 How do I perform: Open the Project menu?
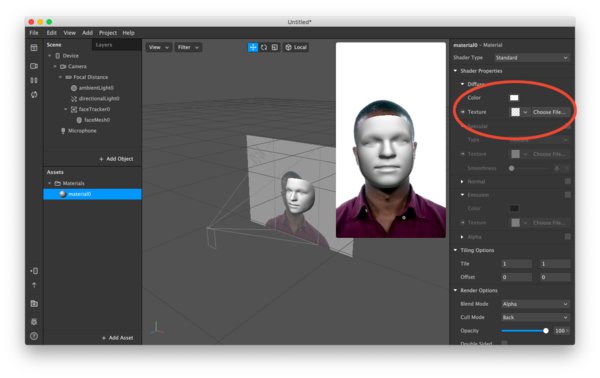[108, 33]
